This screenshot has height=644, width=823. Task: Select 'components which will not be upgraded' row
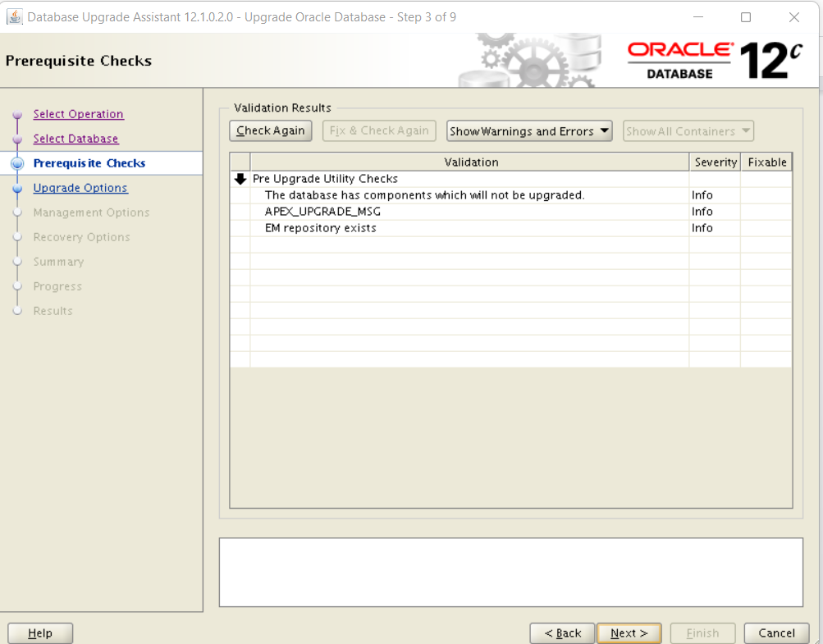tap(511, 195)
